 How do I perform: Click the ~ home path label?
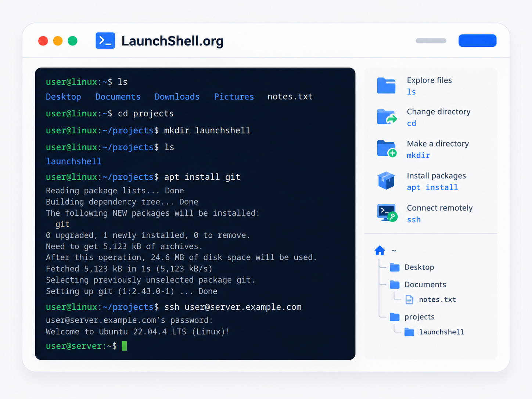pyautogui.click(x=393, y=251)
